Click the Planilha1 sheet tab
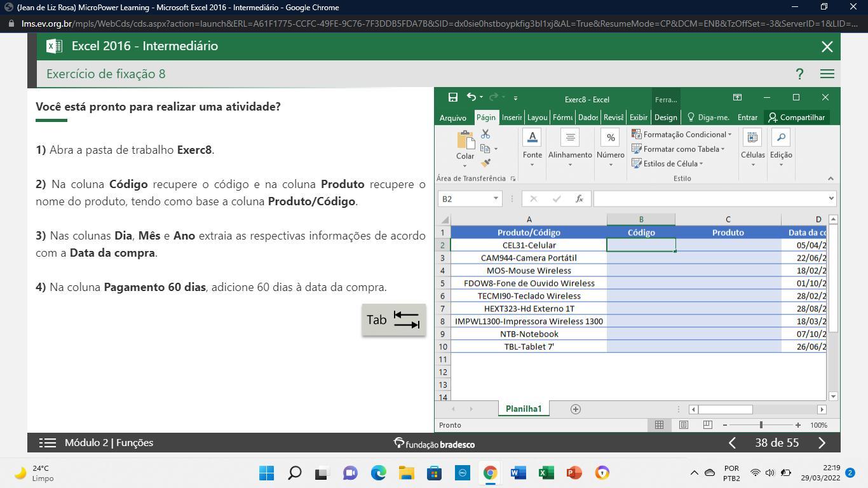This screenshot has width=868, height=488. pos(524,409)
